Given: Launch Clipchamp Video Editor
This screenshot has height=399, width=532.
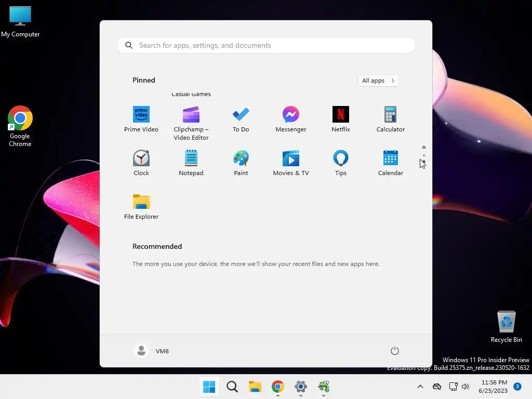Looking at the screenshot, I should [191, 124].
